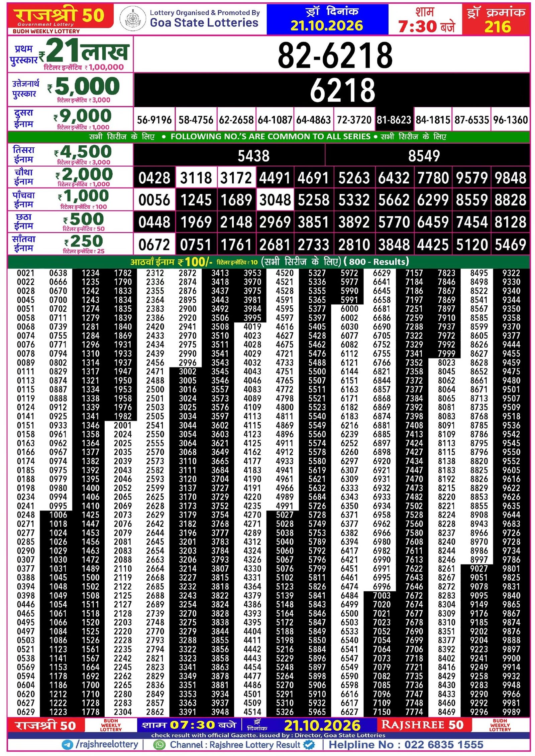This screenshot has width=535, height=756.
Task: Click the blue verified badge after Lottery Result
Action: [309, 744]
